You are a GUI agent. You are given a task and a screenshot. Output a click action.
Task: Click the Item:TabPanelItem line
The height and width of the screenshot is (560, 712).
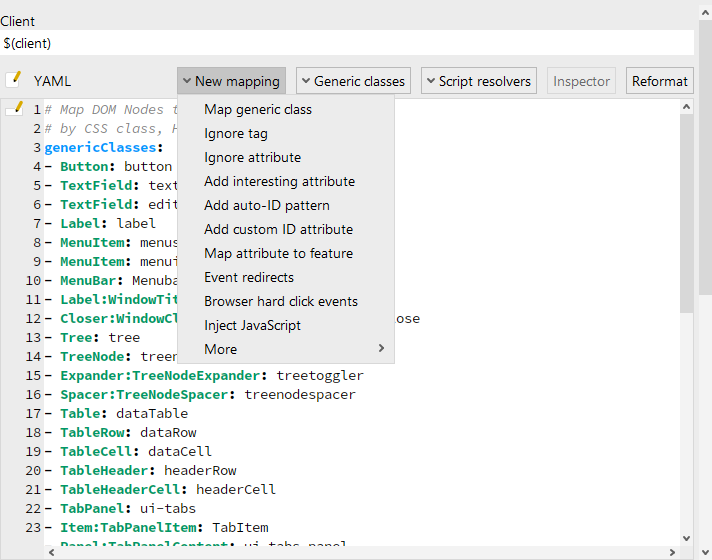click(x=156, y=527)
